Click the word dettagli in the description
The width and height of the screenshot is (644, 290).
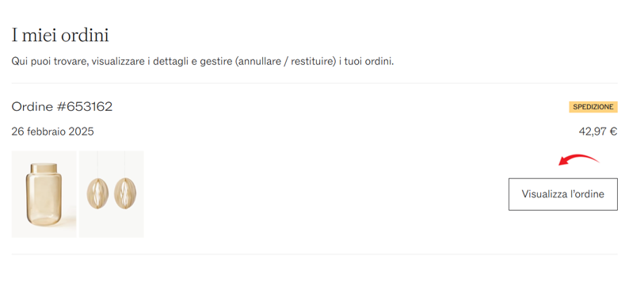pyautogui.click(x=168, y=62)
